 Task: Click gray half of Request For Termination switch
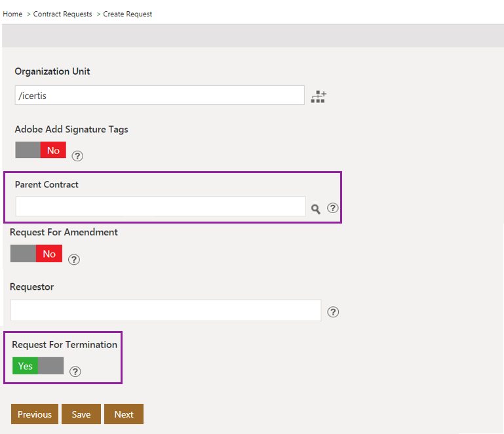point(50,366)
